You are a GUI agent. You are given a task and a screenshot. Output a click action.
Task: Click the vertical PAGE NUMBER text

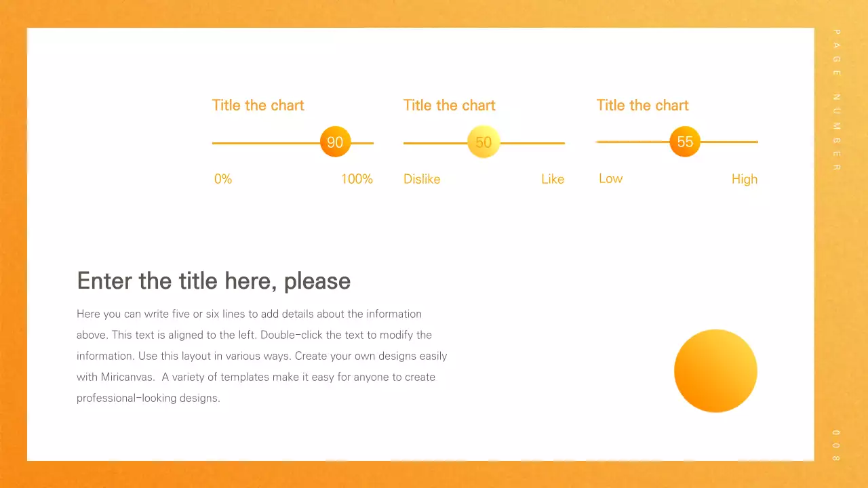(836, 100)
